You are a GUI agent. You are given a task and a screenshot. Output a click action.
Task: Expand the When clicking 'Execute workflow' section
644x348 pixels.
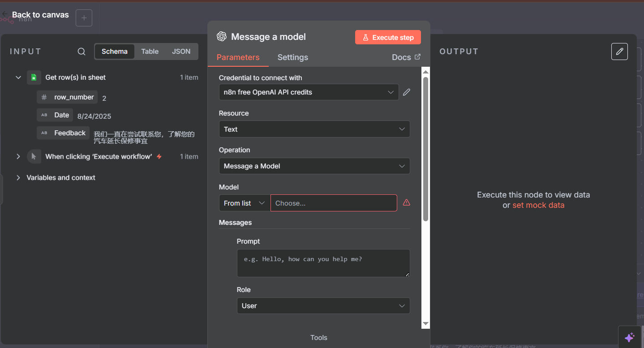tap(18, 156)
